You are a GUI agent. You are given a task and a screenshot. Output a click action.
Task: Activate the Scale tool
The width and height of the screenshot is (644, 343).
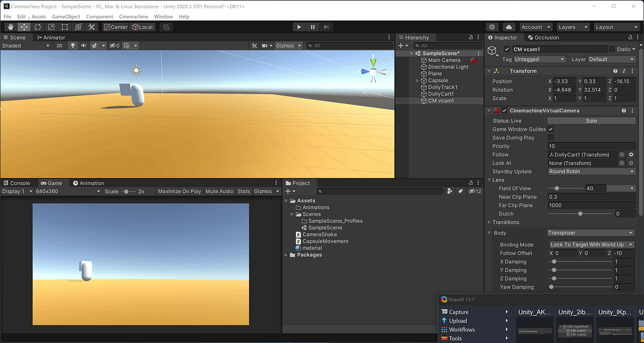pyautogui.click(x=50, y=26)
